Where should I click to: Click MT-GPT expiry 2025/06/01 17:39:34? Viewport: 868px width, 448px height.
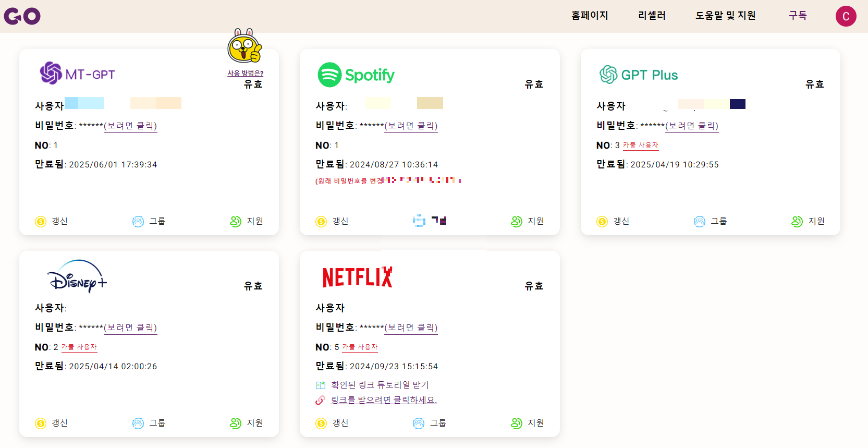pos(113,165)
